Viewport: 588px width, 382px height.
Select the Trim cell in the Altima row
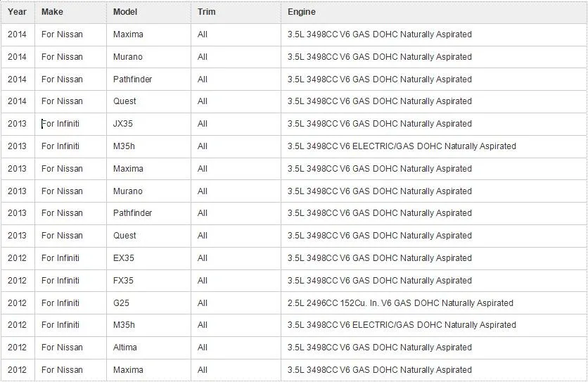coord(236,348)
